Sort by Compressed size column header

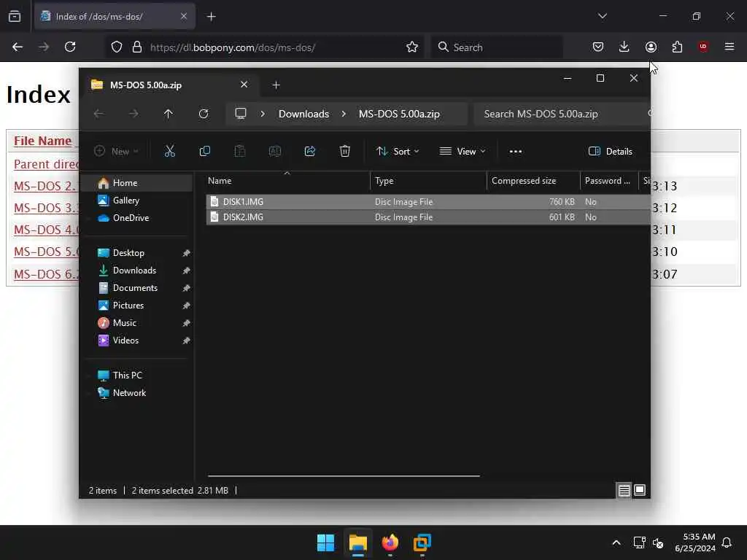pyautogui.click(x=533, y=181)
